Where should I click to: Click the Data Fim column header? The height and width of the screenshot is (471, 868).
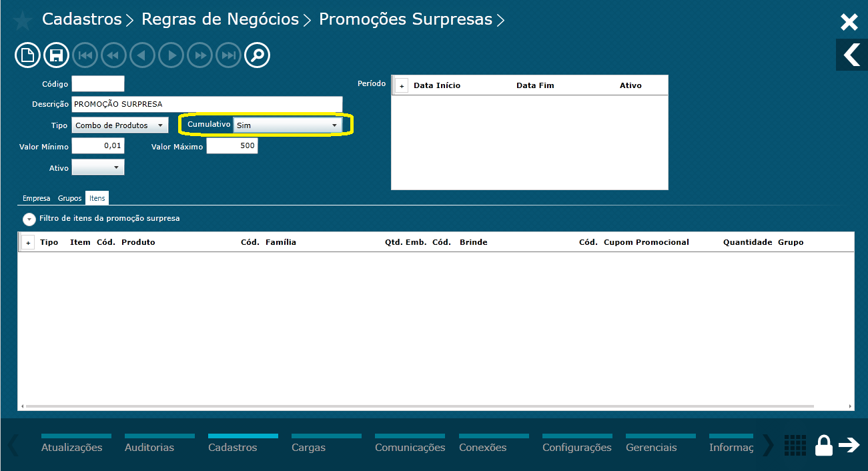tap(535, 85)
